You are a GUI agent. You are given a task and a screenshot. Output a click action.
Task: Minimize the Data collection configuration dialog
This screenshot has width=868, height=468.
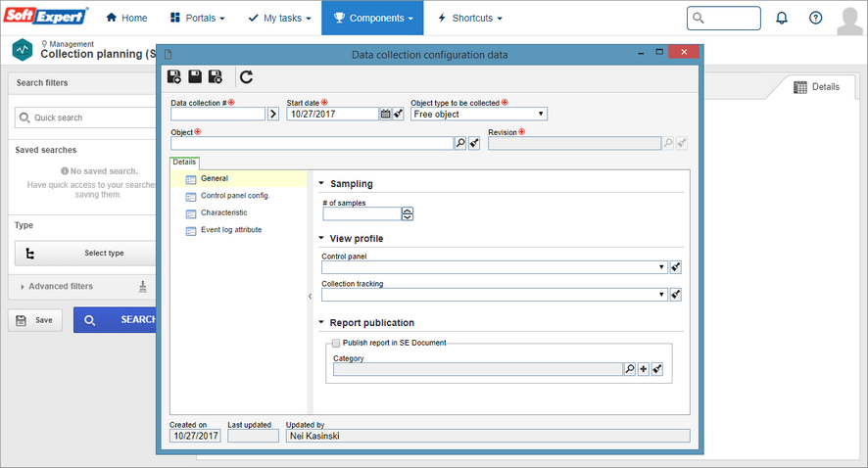click(x=641, y=53)
